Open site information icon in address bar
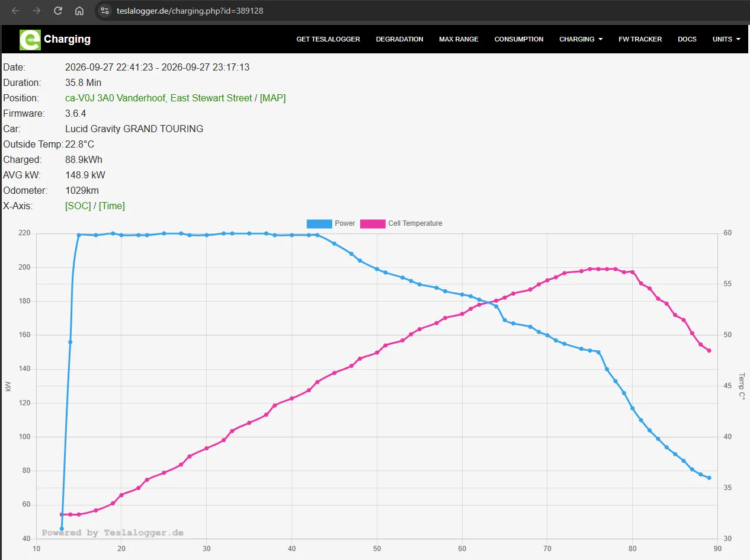 [x=104, y=11]
